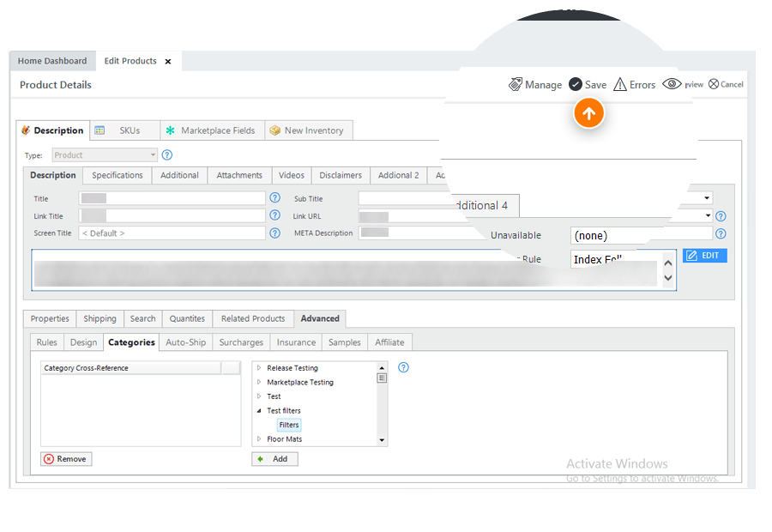
Task: Click the Manage tag icon
Action: click(515, 84)
